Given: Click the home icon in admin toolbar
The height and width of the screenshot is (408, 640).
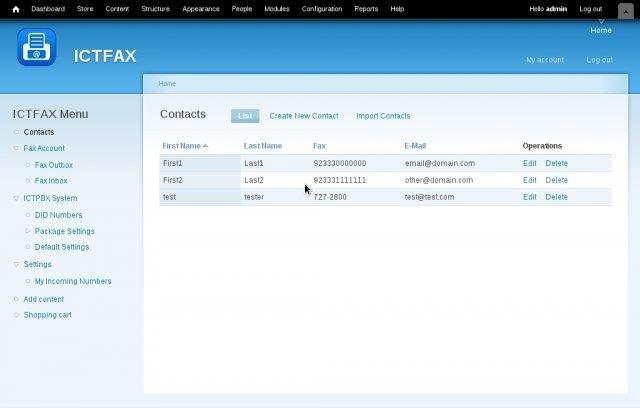Looking at the screenshot, I should tap(16, 9).
